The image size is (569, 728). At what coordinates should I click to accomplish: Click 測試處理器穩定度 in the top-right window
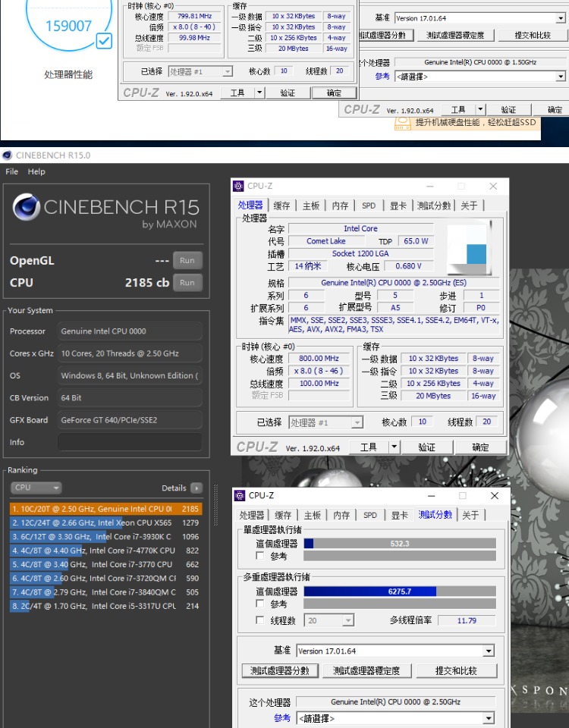point(455,36)
